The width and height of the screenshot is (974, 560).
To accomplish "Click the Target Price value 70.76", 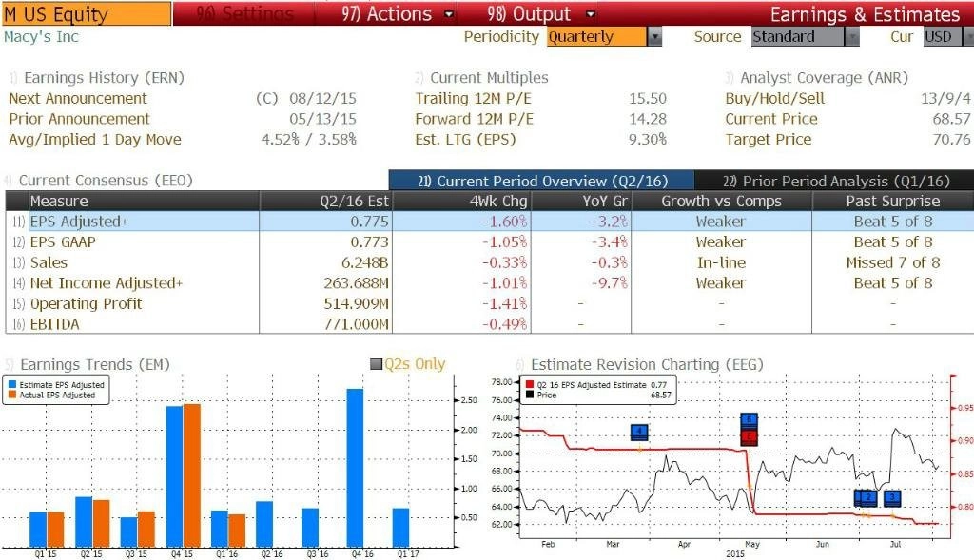I will (x=951, y=140).
